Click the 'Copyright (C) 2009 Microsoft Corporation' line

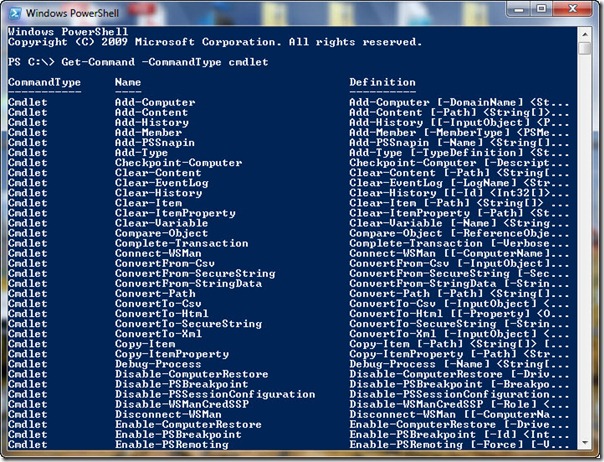coord(215,42)
